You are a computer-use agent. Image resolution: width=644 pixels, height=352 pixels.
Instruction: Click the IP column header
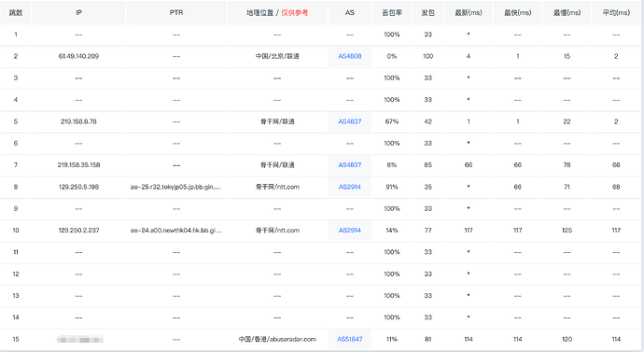tap(78, 13)
